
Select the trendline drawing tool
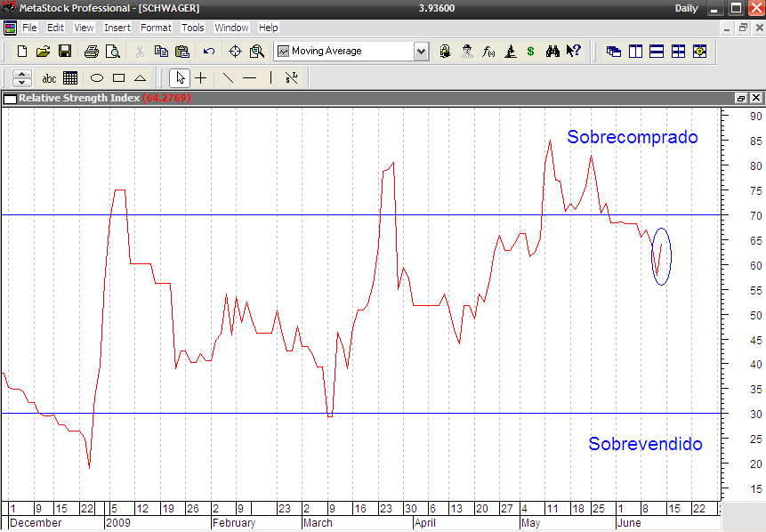click(x=228, y=78)
